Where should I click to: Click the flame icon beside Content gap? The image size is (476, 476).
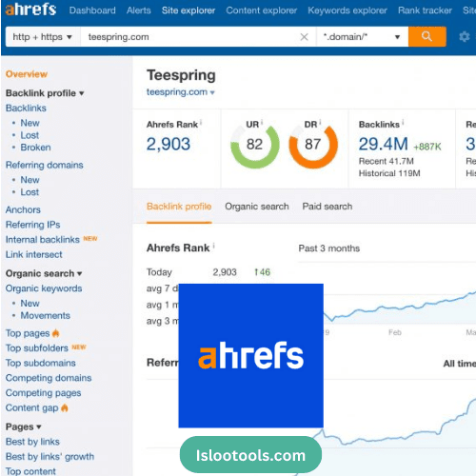65,407
